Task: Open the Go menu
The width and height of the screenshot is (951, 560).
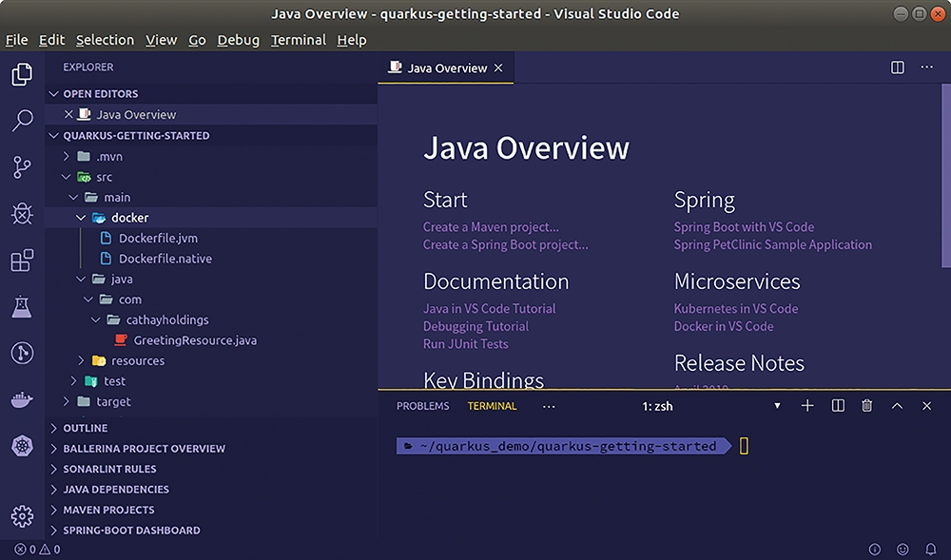Action: [x=197, y=40]
